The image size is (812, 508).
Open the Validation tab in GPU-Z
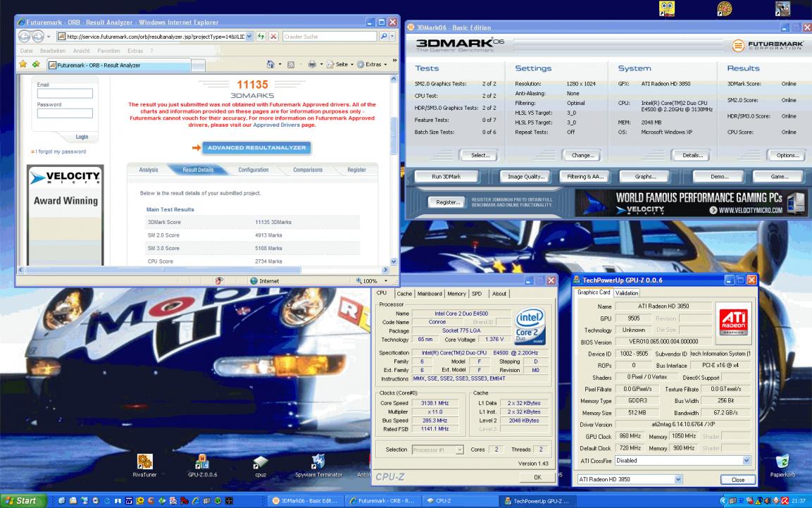click(627, 293)
